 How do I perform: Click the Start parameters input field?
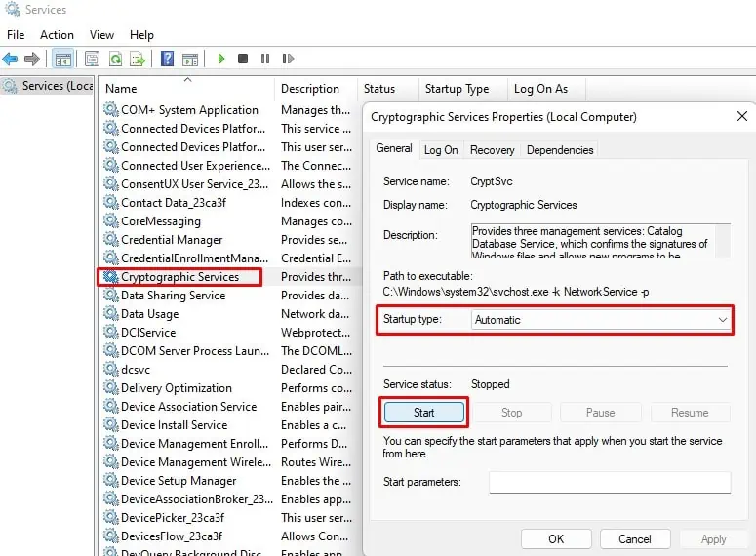pos(610,482)
